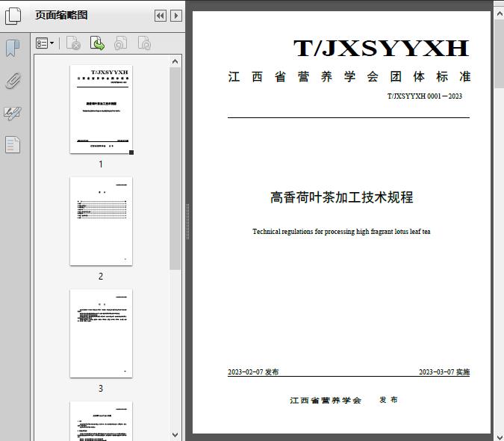504x441 pixels.
Task: Open the Attachments paperclip panel
Action: pyautogui.click(x=13, y=81)
